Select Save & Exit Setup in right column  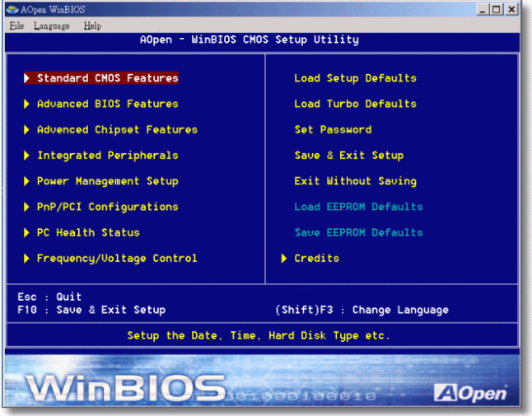click(x=349, y=156)
